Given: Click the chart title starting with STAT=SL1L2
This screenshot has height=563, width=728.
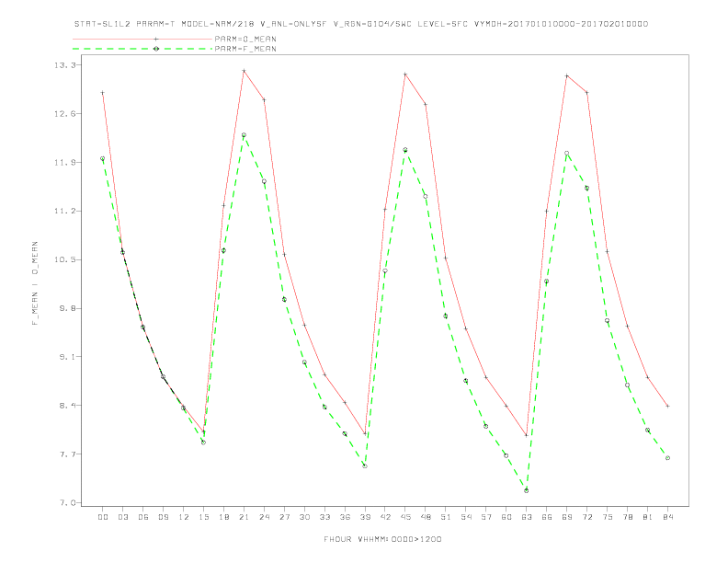Looking at the screenshot, I should pyautogui.click(x=361, y=24).
